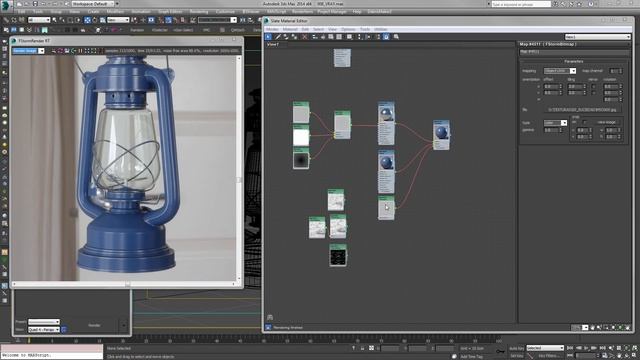
Task: Click Layout All Vertical icon in Slate toolbar
Action: click(360, 37)
